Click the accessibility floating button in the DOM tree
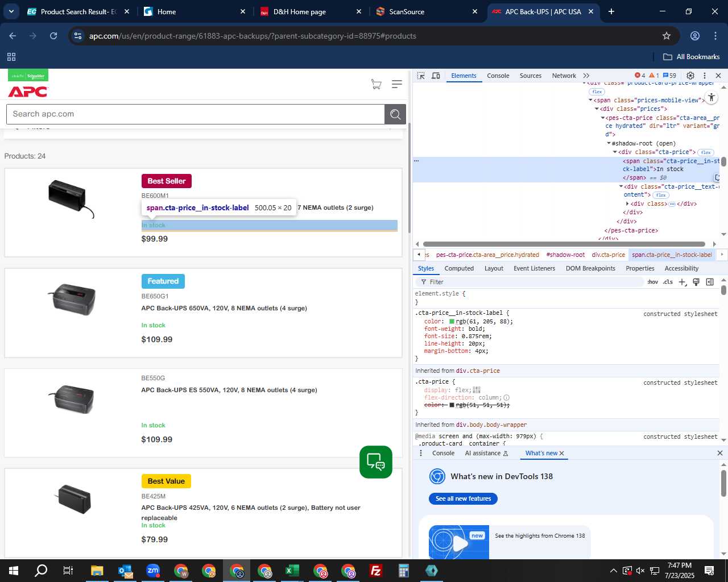 (x=712, y=98)
